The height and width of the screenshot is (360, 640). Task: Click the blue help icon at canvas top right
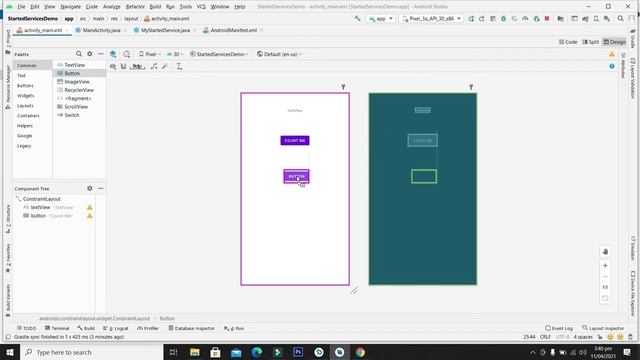tap(612, 66)
